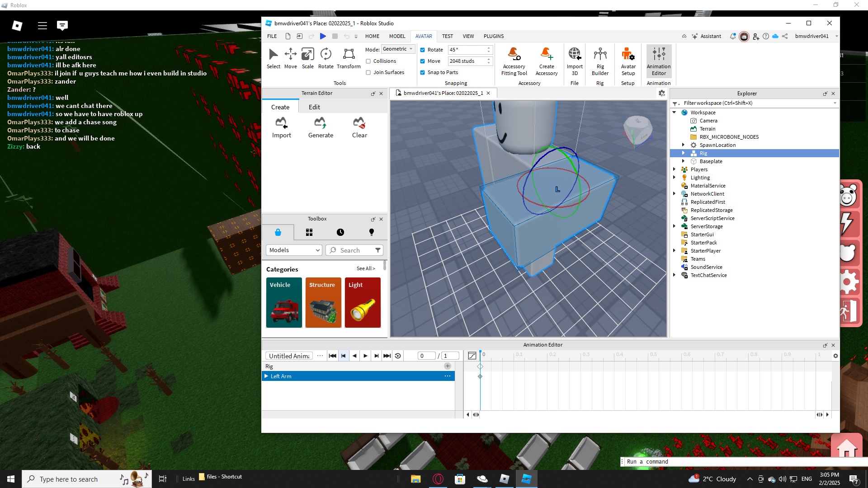The width and height of the screenshot is (868, 488).
Task: Click the Import 3D icon
Action: click(x=575, y=61)
